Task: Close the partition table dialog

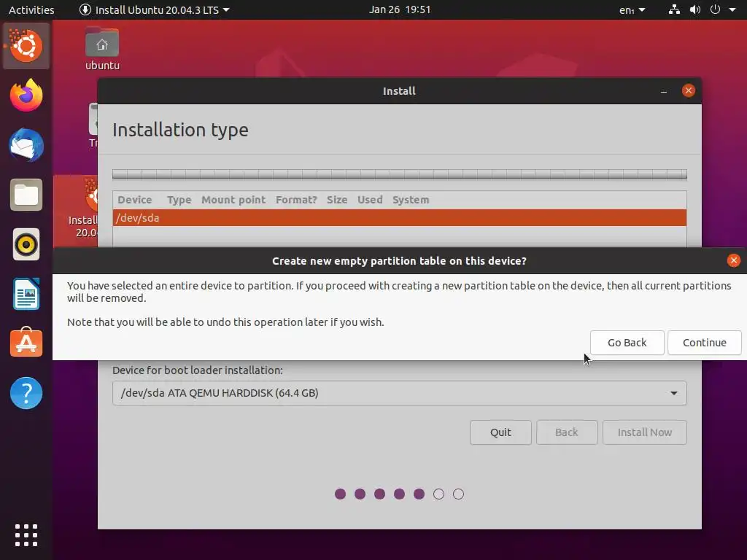Action: pos(734,260)
